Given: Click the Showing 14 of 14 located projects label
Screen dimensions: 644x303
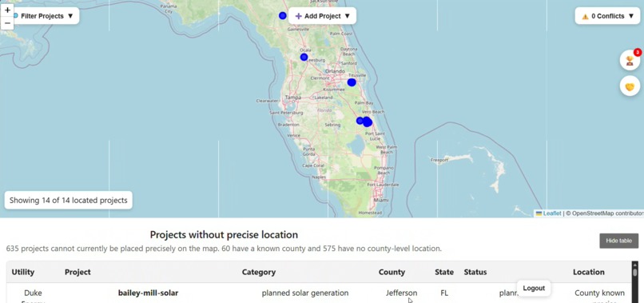Looking at the screenshot, I should click(68, 200).
